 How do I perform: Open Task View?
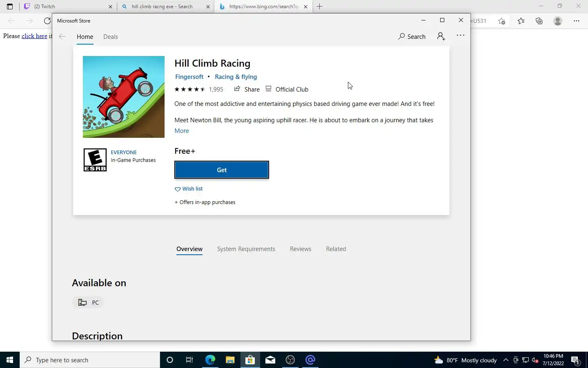tap(189, 360)
